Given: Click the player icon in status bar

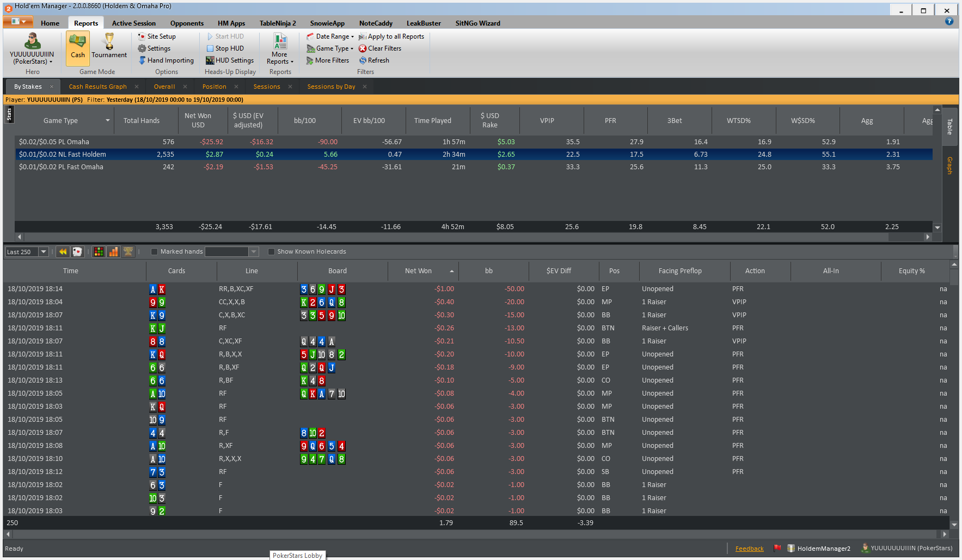Looking at the screenshot, I should 865,548.
